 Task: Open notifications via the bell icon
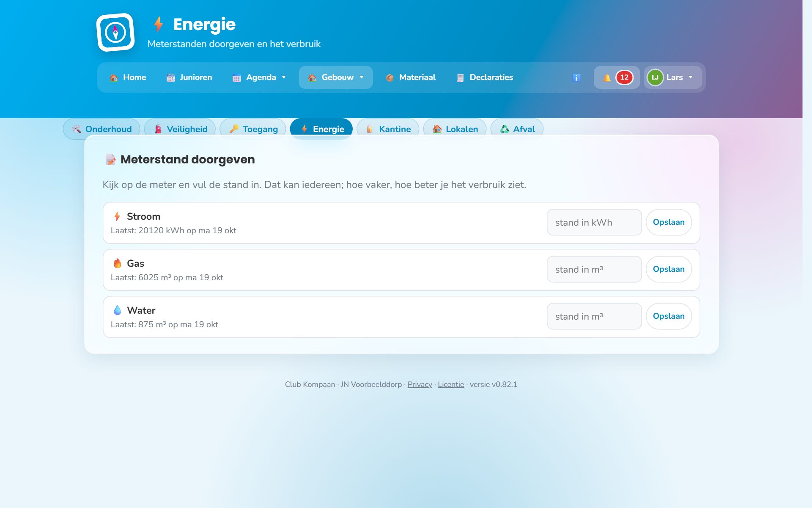tap(607, 77)
